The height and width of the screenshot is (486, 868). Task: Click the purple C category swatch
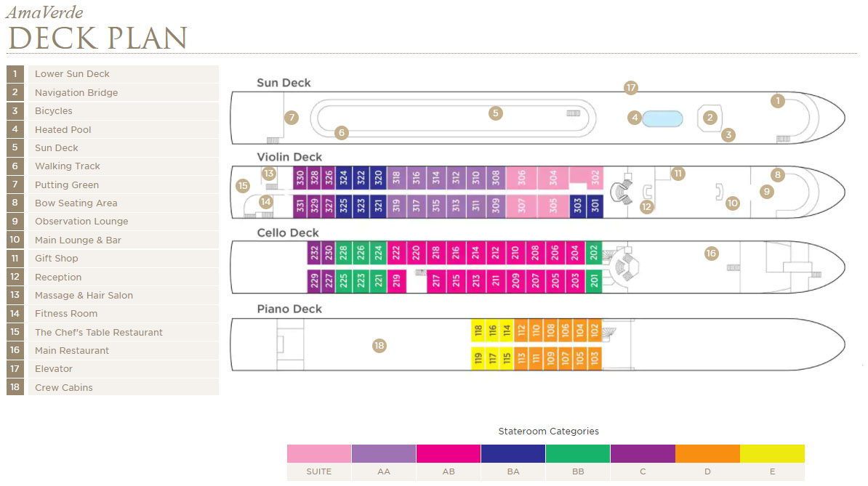(643, 453)
